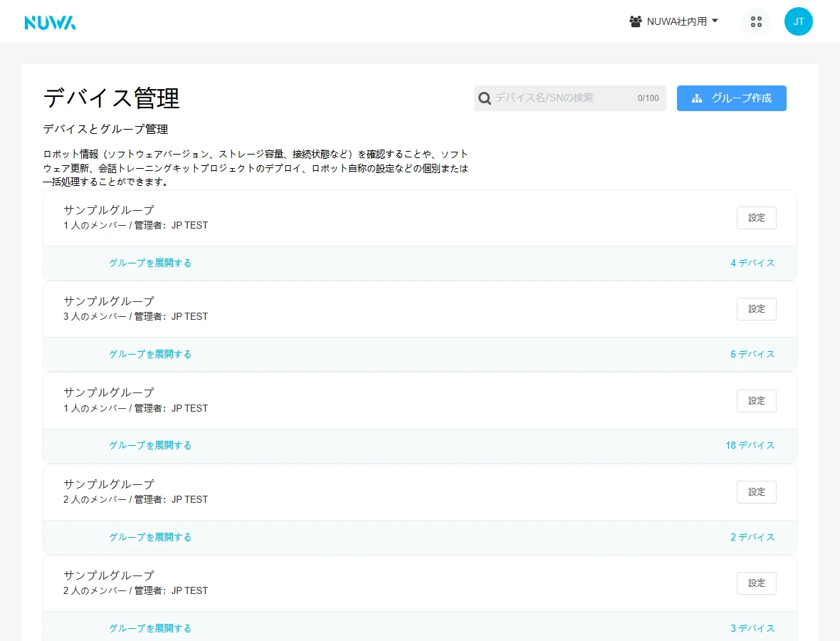This screenshot has height=641, width=840.
Task: Open 設定 for the 2 デバイス group
Action: click(x=757, y=491)
